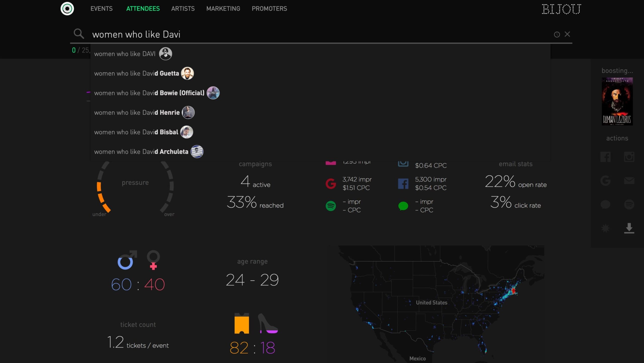The image size is (644, 363).
Task: Click the '1.2 tickets / event' value
Action: pyautogui.click(x=138, y=343)
